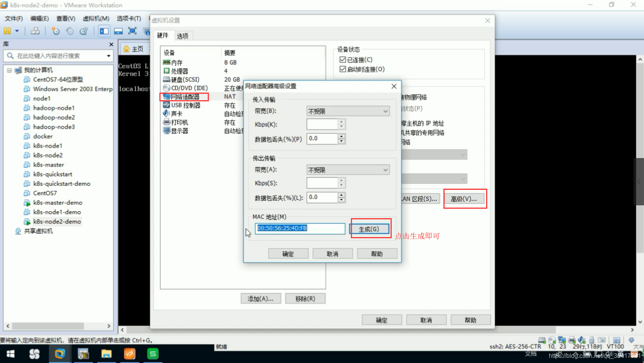Select CentOS7-64位原型 in library
The image size is (644, 363).
(58, 79)
